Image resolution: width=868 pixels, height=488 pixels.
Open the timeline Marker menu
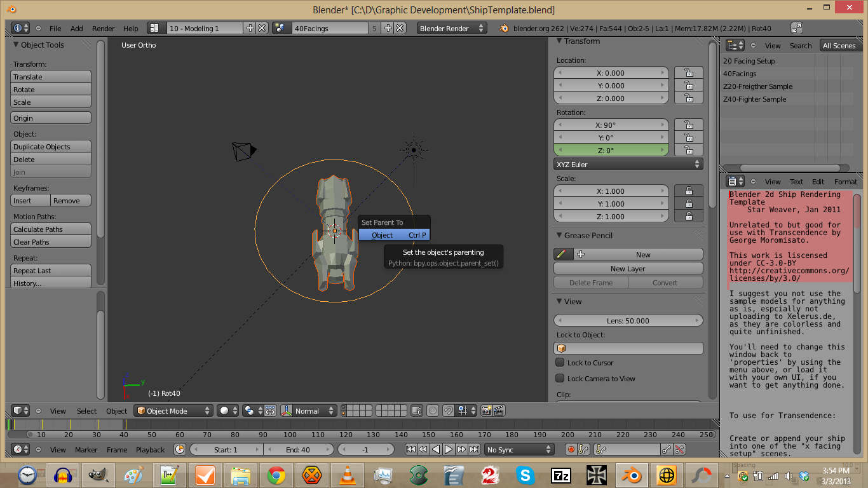coord(86,450)
